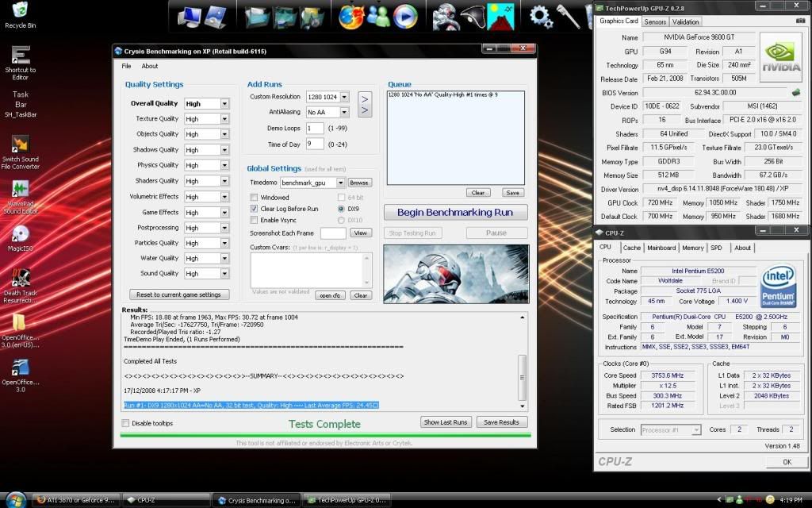Click the wrench tool icon in the dock
Screen dimensions: 812x508
pos(569,17)
